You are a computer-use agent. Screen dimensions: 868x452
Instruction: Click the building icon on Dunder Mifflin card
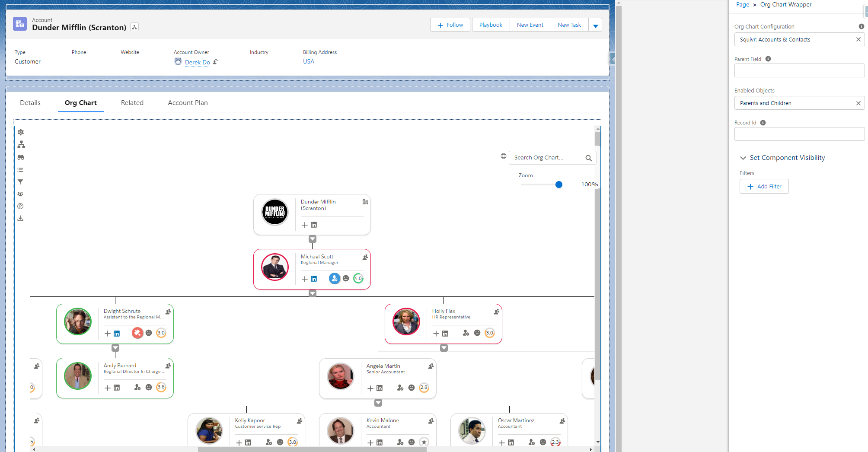[x=365, y=202]
